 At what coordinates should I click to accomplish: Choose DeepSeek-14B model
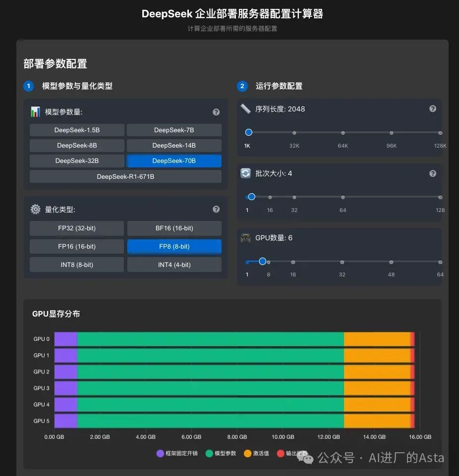tap(174, 146)
